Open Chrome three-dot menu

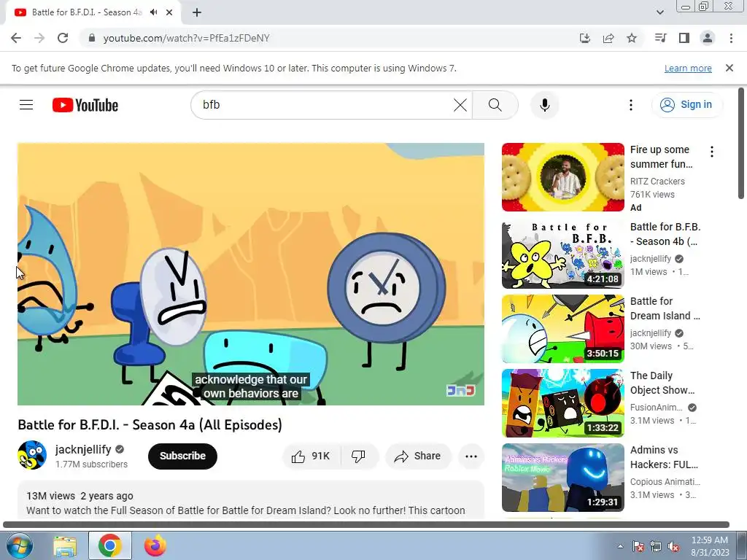pyautogui.click(x=731, y=38)
